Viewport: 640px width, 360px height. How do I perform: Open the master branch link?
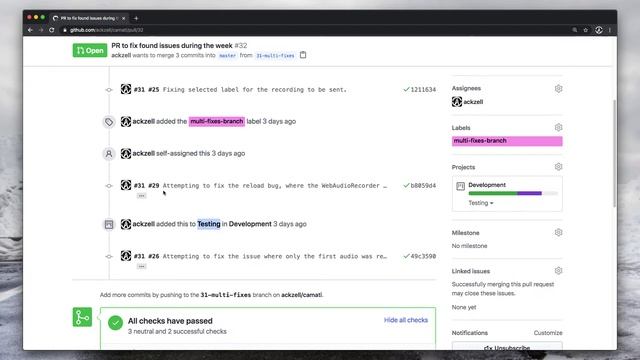pos(227,56)
